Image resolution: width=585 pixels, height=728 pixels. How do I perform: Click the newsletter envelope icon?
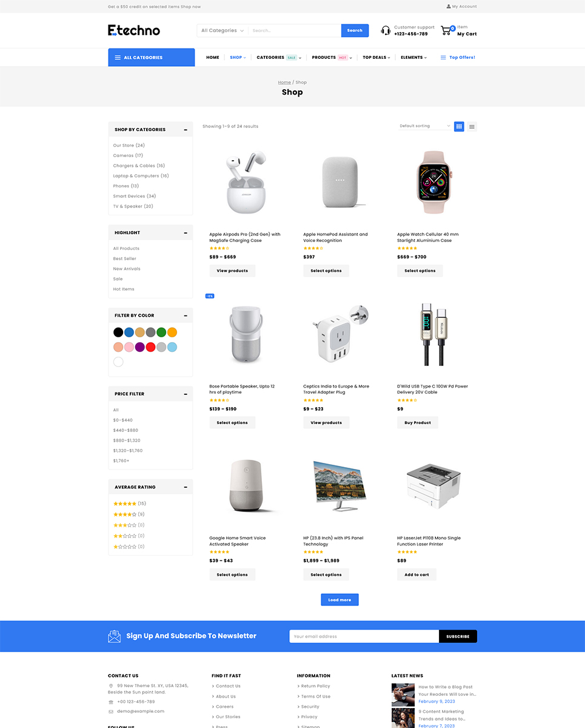point(115,636)
